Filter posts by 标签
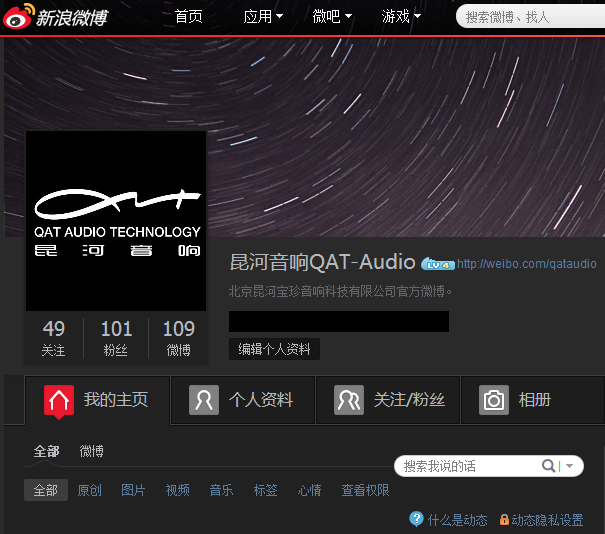This screenshot has width=605, height=534. tap(265, 490)
